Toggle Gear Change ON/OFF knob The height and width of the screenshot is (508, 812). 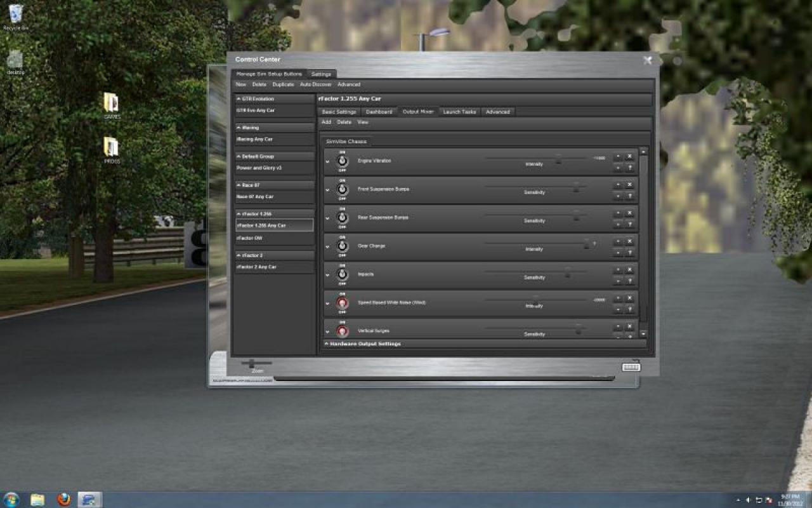coord(342,246)
